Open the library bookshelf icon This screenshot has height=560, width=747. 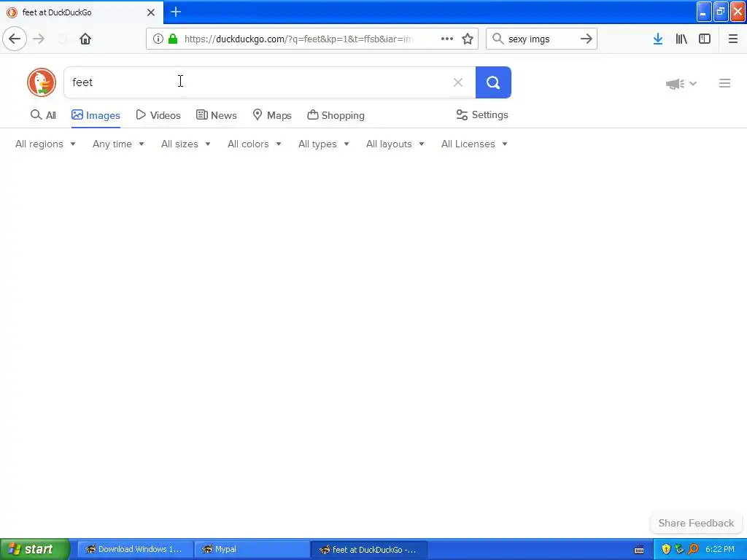pyautogui.click(x=681, y=39)
